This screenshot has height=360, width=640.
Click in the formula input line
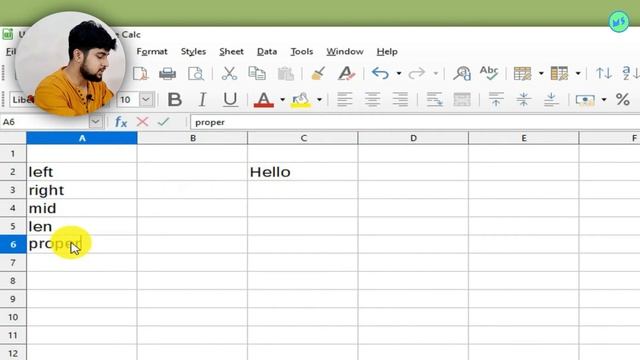point(415,122)
